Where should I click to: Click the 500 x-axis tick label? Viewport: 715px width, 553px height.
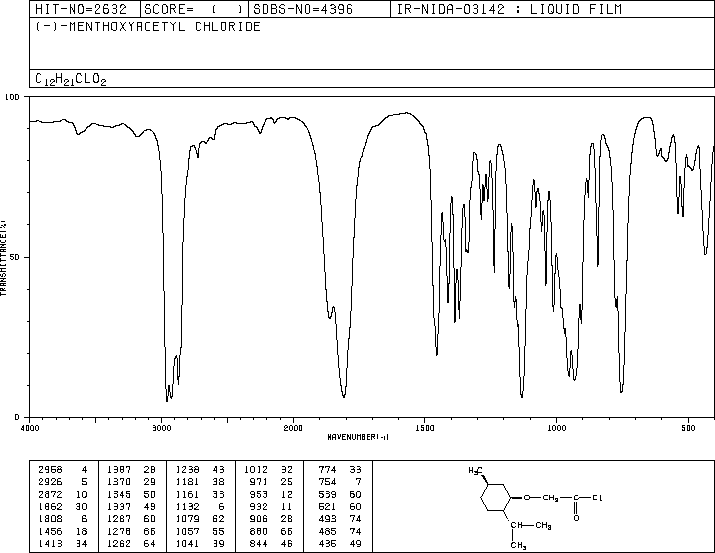point(688,428)
